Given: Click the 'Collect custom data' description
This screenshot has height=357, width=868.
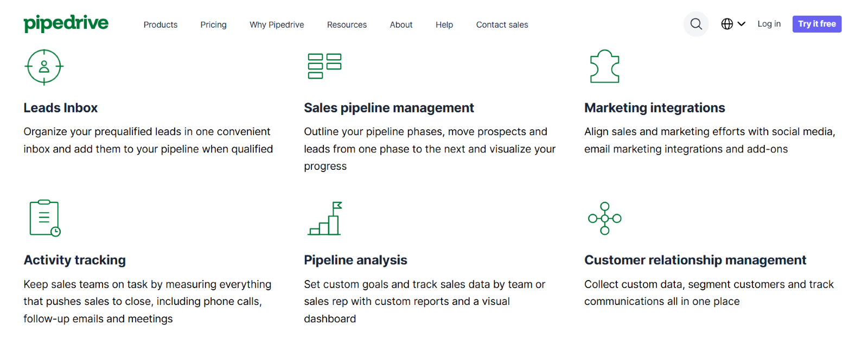Looking at the screenshot, I should point(709,292).
